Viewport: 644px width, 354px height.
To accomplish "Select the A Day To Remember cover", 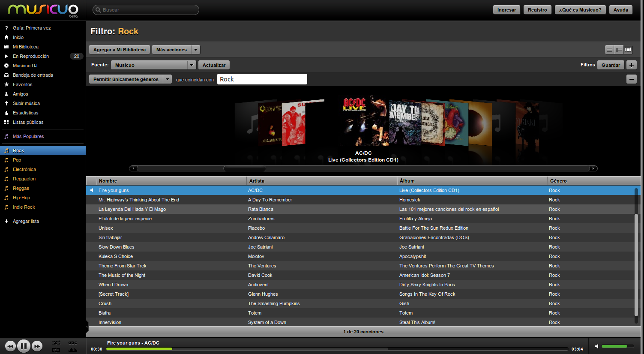I will pos(405,122).
